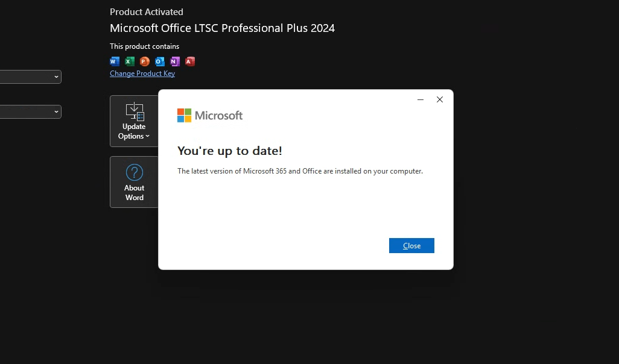Image resolution: width=619 pixels, height=364 pixels.
Task: Click the Word app icon
Action: 115,61
